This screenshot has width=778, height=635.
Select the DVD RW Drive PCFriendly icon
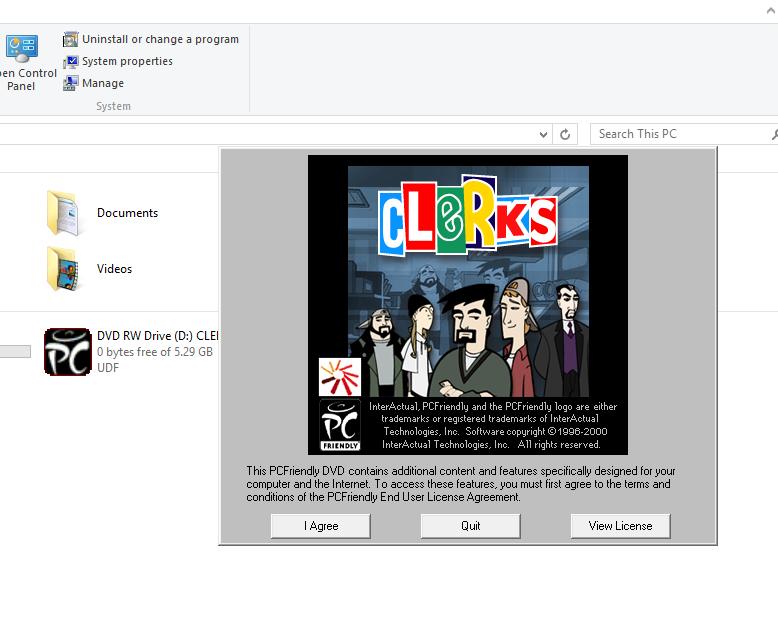[x=68, y=352]
